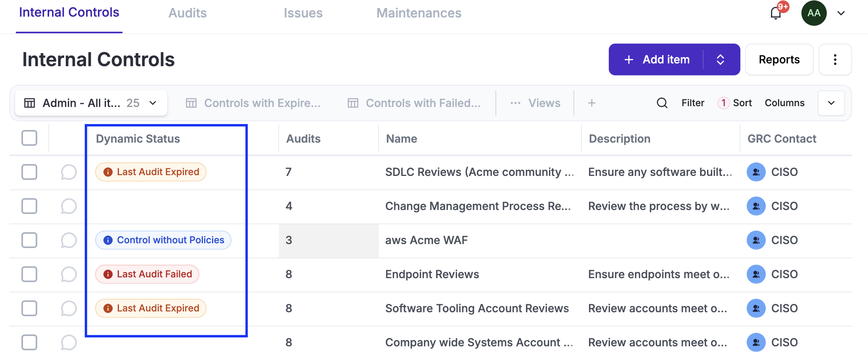
Task: Open the Filter options
Action: 692,103
